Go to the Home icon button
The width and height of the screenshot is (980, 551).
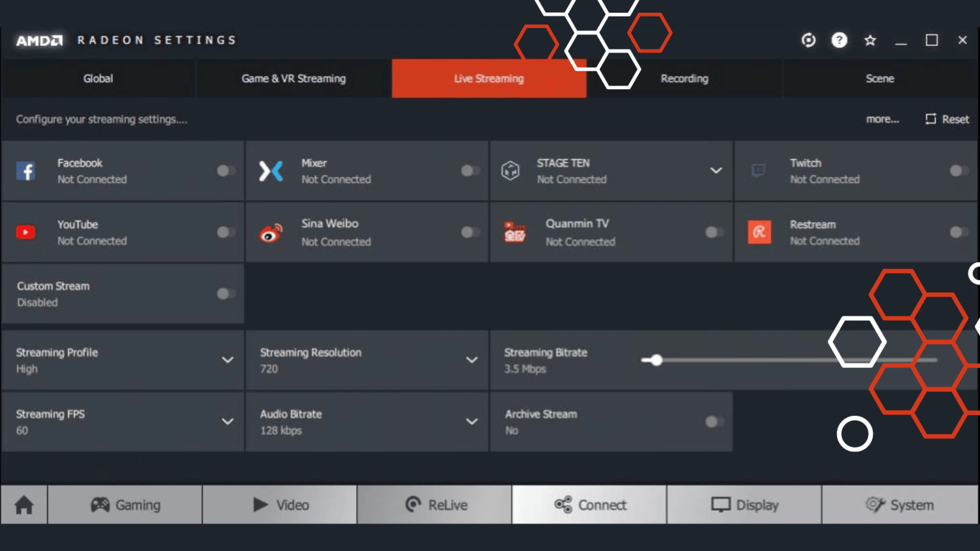coord(24,505)
